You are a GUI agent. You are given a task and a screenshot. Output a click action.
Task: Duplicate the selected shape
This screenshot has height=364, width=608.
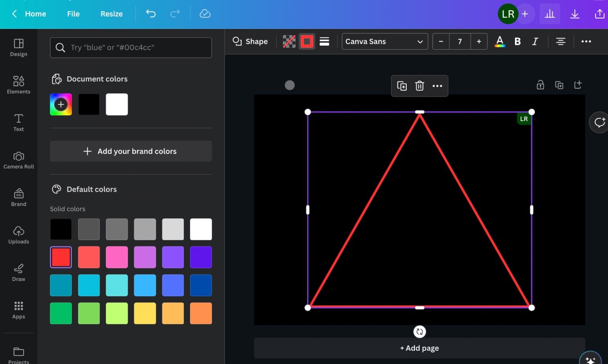click(x=401, y=86)
